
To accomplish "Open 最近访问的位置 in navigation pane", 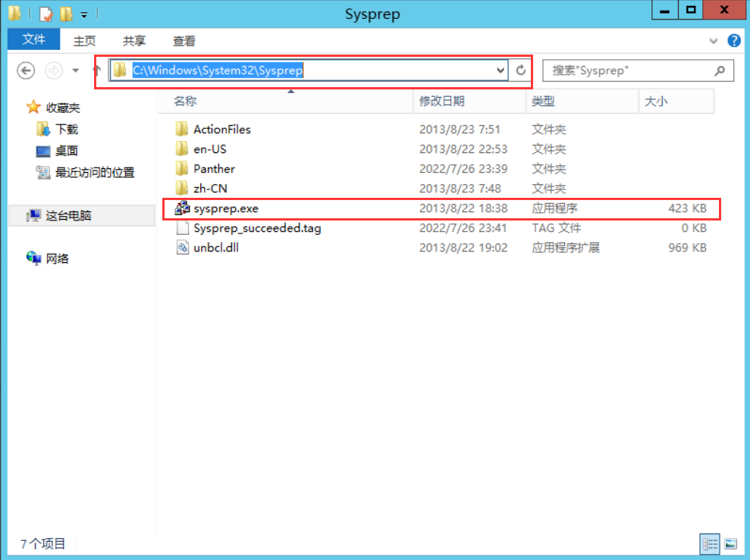I will click(95, 172).
